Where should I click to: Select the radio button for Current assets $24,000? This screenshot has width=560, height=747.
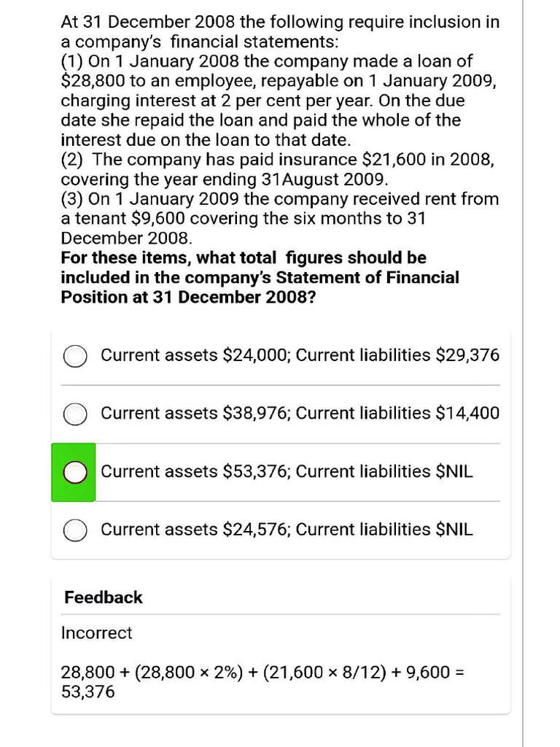[74, 356]
